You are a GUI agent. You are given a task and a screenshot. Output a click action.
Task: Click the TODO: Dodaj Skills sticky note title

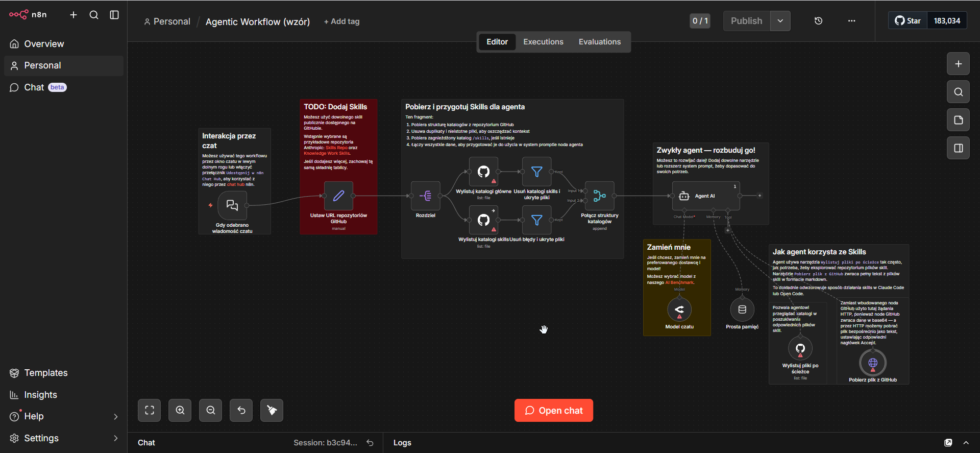tap(335, 107)
